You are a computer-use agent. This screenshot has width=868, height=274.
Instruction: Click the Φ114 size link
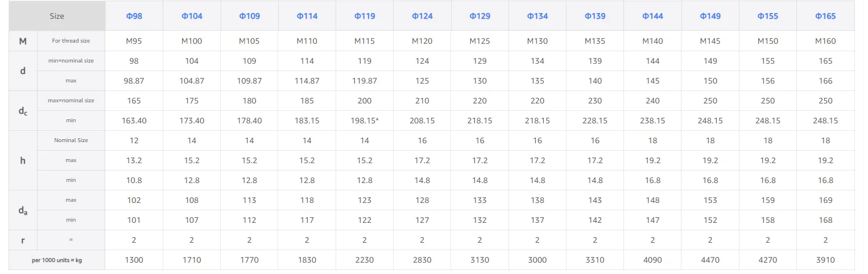point(307,16)
